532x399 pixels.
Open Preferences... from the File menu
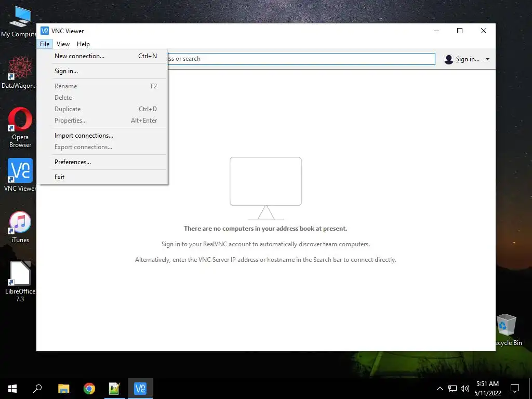[x=102, y=162]
